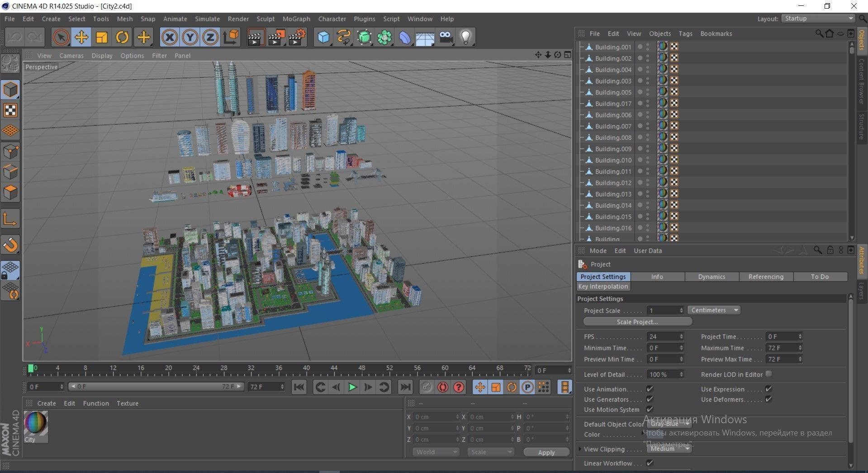Toggle Z axis lock
The height and width of the screenshot is (473, 868).
point(210,37)
